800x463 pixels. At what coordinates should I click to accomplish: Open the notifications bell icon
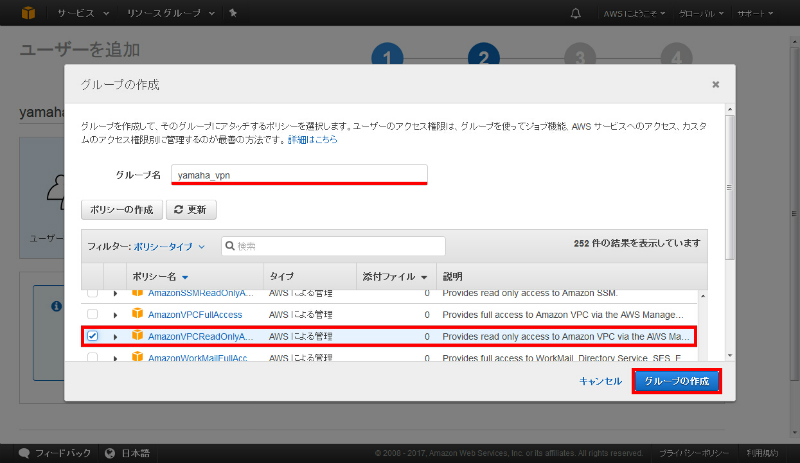tap(575, 14)
